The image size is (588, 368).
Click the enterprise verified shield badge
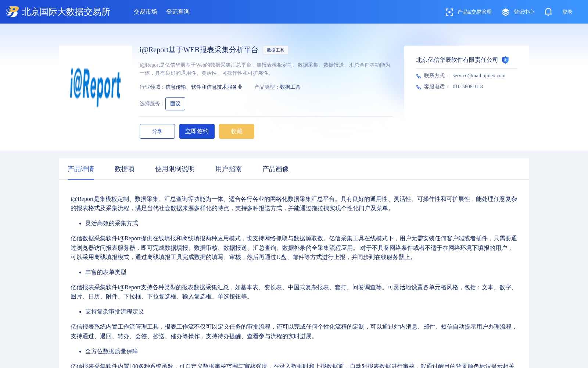[x=505, y=60]
